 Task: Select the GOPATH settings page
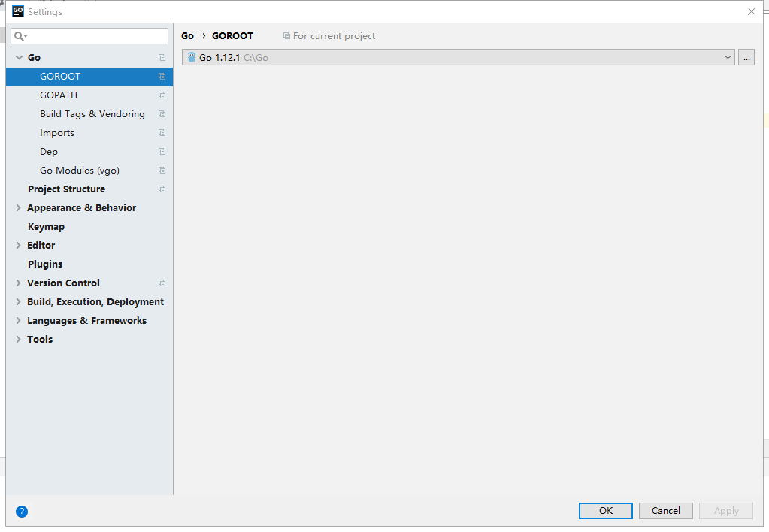(x=89, y=95)
